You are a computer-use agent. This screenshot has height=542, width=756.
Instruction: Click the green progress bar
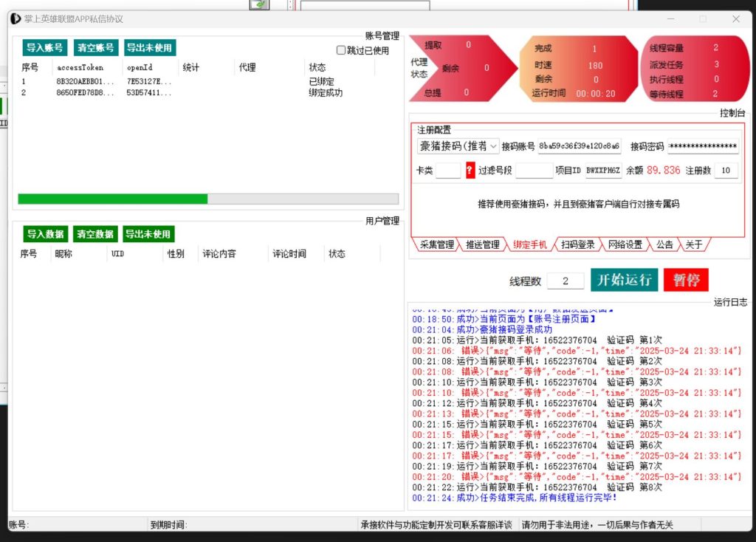[111, 199]
